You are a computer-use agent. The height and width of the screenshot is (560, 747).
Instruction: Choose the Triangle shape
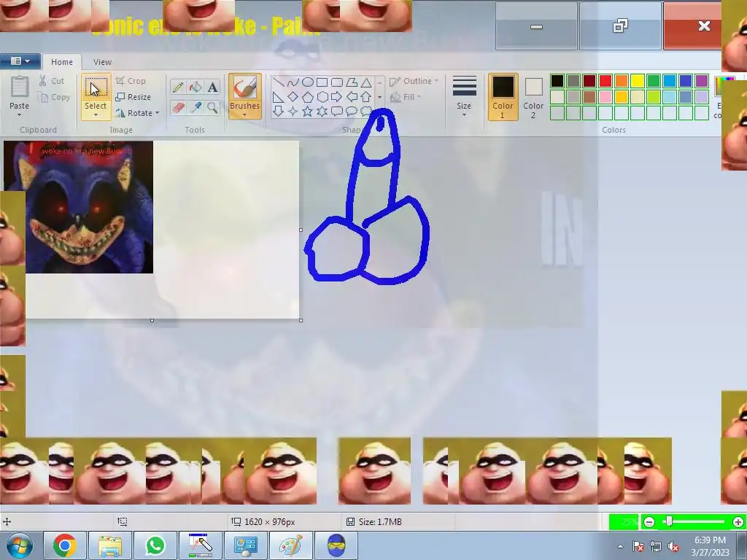coord(366,82)
